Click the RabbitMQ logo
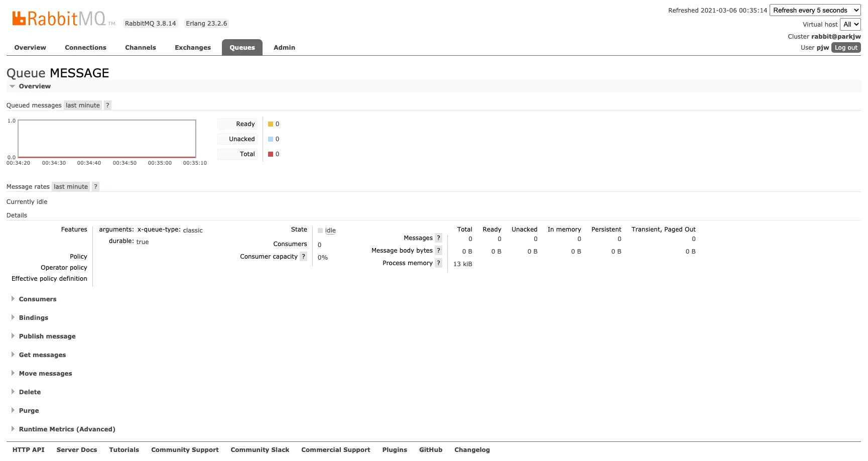This screenshot has height=461, width=868. (x=63, y=19)
